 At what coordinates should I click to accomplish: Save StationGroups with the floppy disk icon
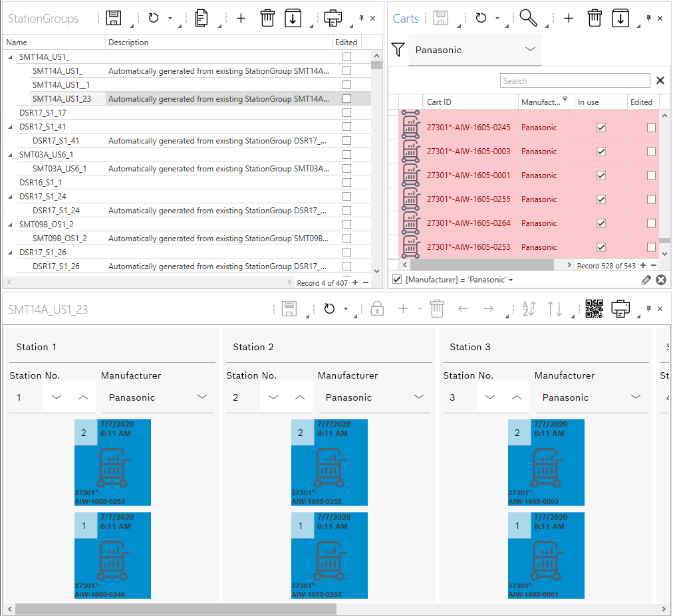point(114,18)
